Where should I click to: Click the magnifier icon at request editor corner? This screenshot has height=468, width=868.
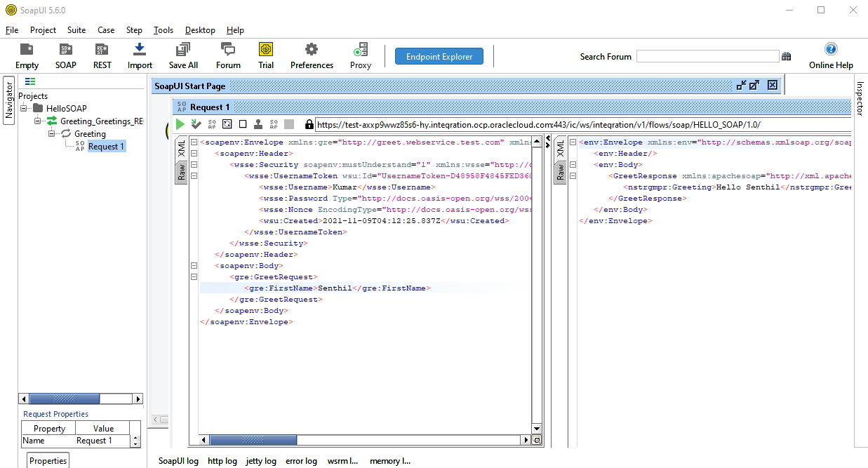(537, 440)
